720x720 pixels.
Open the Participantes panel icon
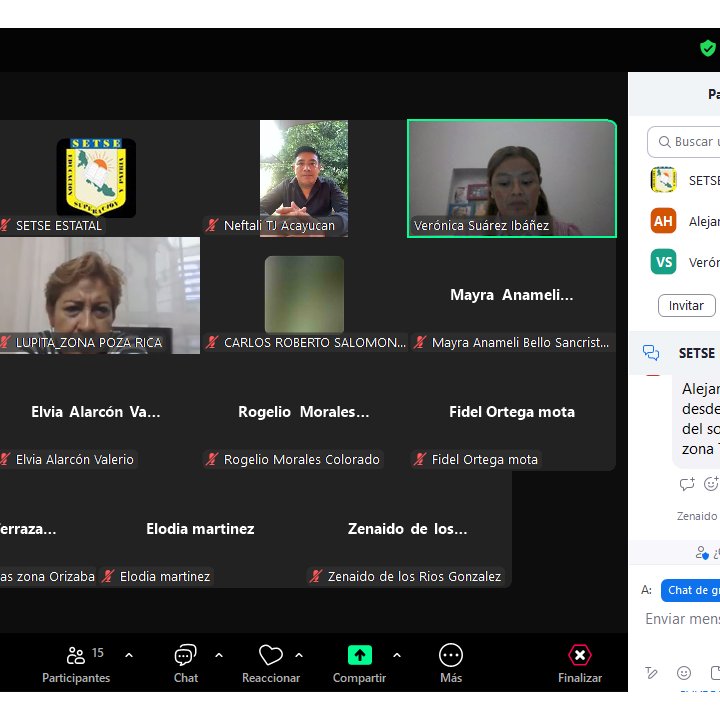click(x=76, y=655)
